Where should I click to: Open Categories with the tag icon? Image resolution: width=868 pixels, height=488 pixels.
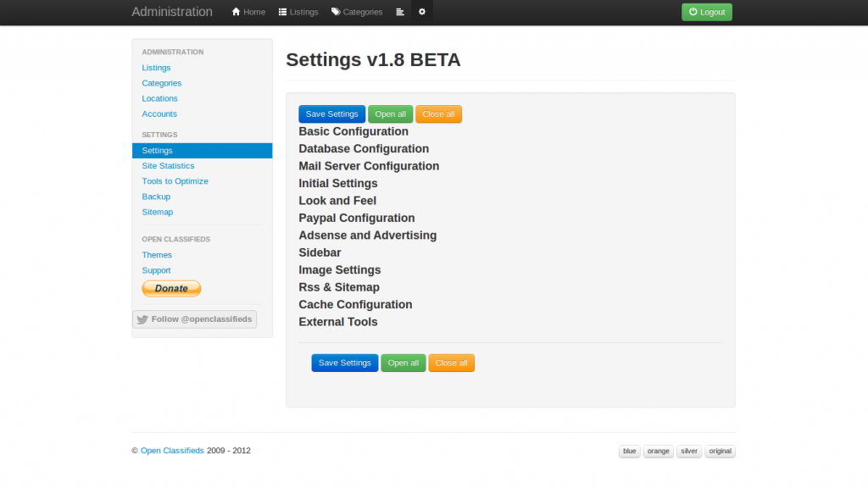pos(357,12)
